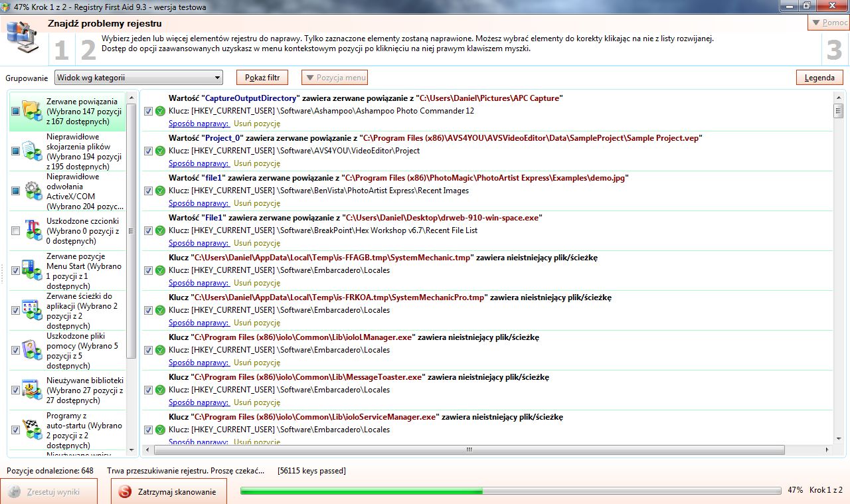The width and height of the screenshot is (850, 504).
Task: Click Sposób naprawy link of MessageToaster.exe entry
Action: (x=199, y=402)
